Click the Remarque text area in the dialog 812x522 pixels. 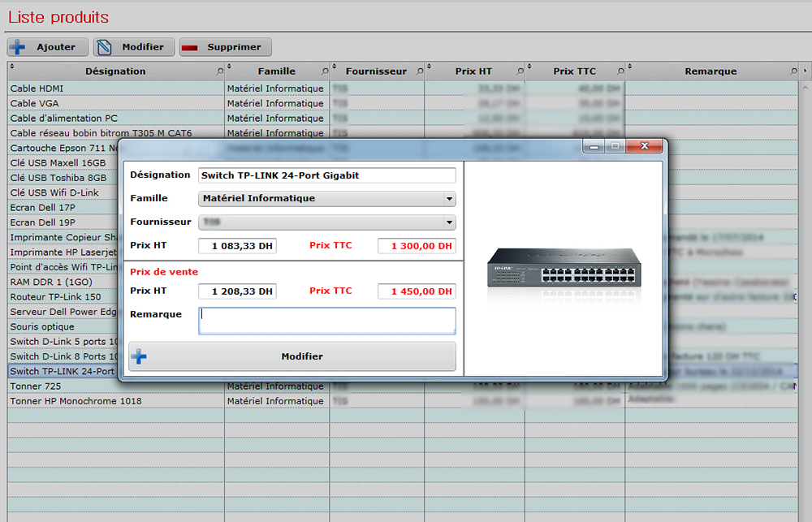point(326,321)
